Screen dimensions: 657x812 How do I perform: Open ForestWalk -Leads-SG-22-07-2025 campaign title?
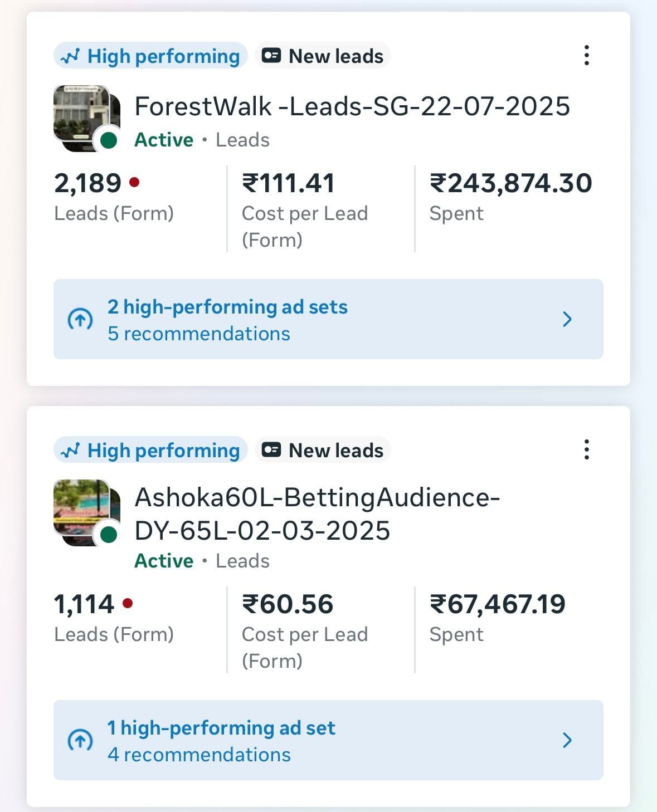tap(352, 106)
